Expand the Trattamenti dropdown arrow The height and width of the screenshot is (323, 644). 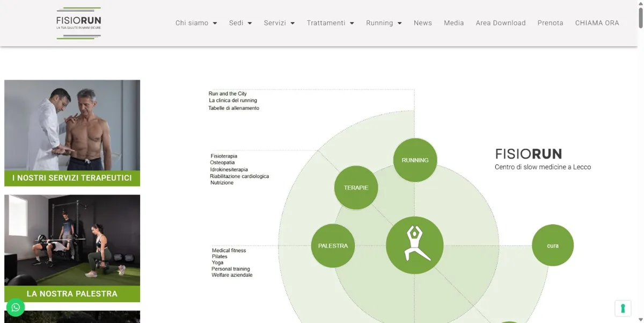click(352, 23)
